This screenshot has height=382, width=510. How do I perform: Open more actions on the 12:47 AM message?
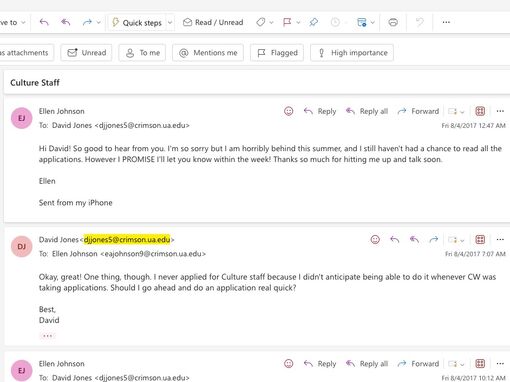coord(500,111)
